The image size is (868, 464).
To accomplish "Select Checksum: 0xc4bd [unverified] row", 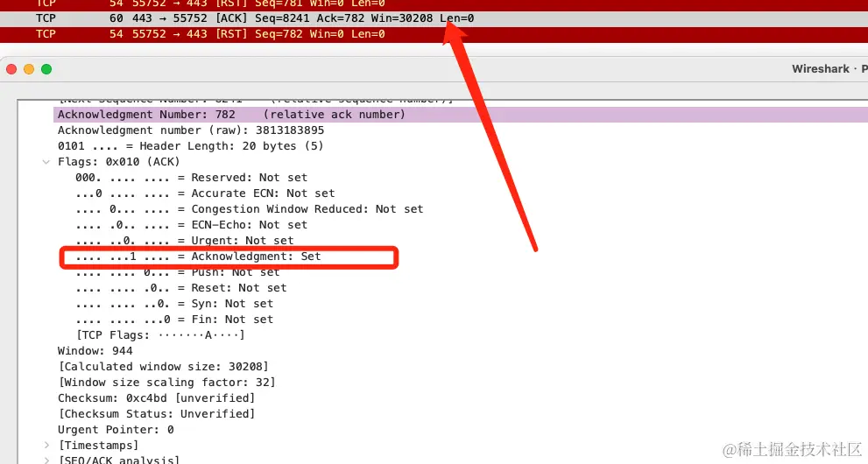I will pos(156,398).
